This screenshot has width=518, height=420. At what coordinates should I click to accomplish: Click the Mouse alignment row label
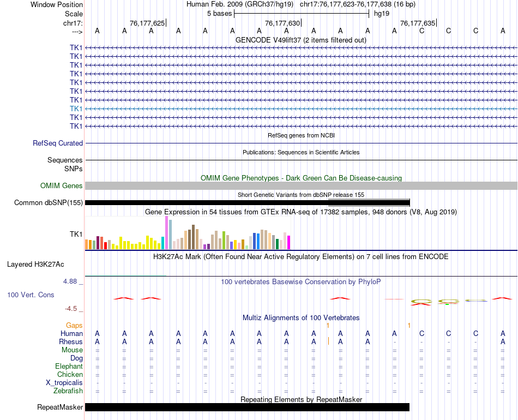[x=72, y=350]
